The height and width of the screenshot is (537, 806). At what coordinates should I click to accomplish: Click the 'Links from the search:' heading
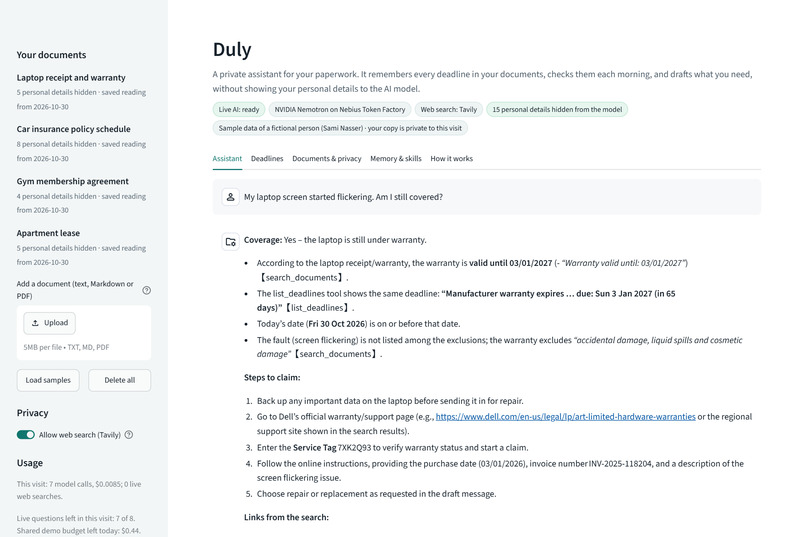[286, 517]
